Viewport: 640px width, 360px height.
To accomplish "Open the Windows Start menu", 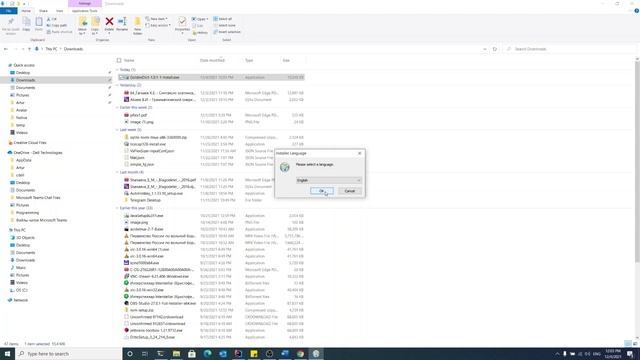I will click(x=7, y=354).
